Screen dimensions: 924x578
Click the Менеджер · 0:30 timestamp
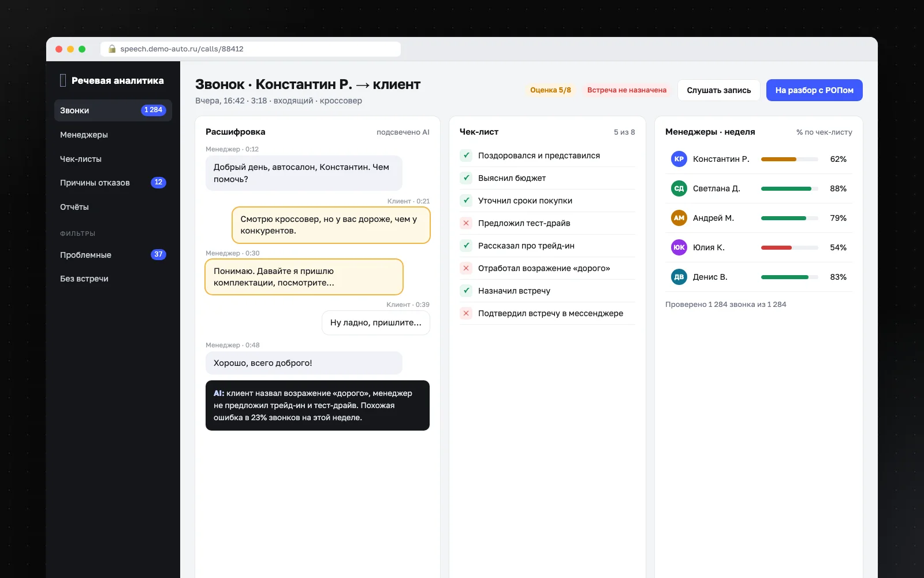pos(233,253)
